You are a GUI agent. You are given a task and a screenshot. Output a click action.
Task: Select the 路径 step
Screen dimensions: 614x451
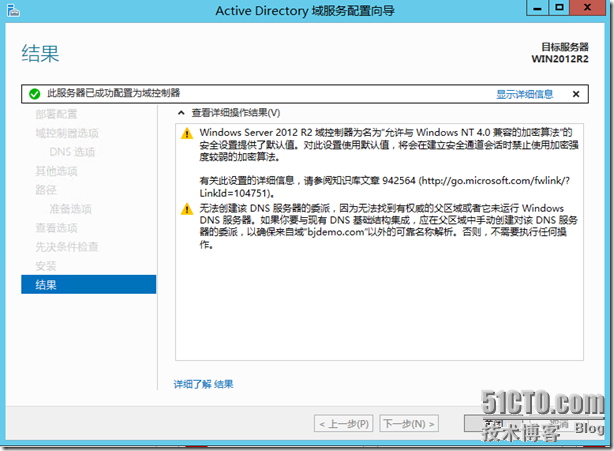point(46,190)
